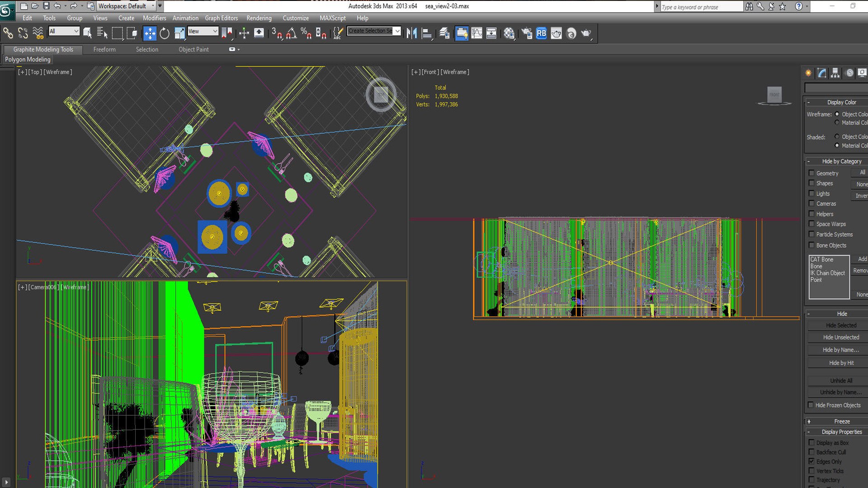Activate the Select and Rotate tool
Viewport: 868px width, 488px height.
point(165,33)
